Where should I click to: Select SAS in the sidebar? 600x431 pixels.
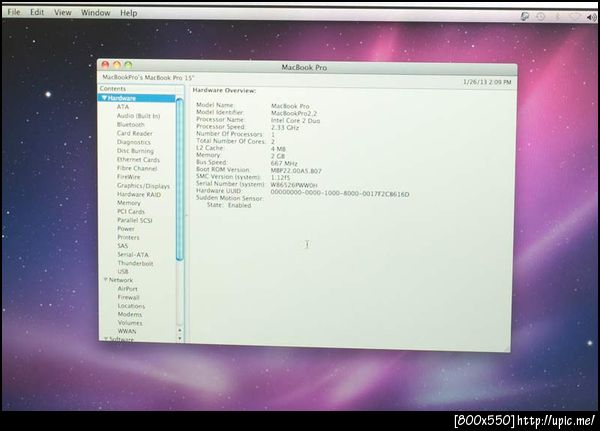click(123, 246)
